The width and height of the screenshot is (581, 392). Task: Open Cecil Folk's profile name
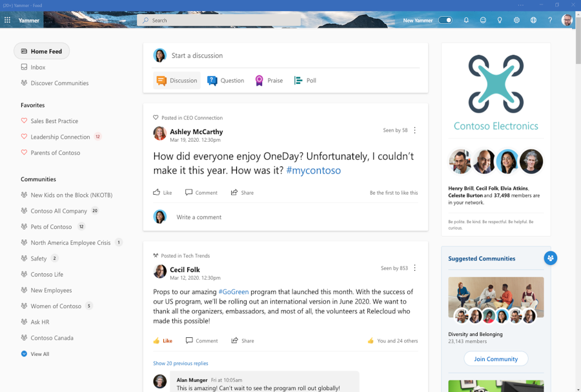185,270
